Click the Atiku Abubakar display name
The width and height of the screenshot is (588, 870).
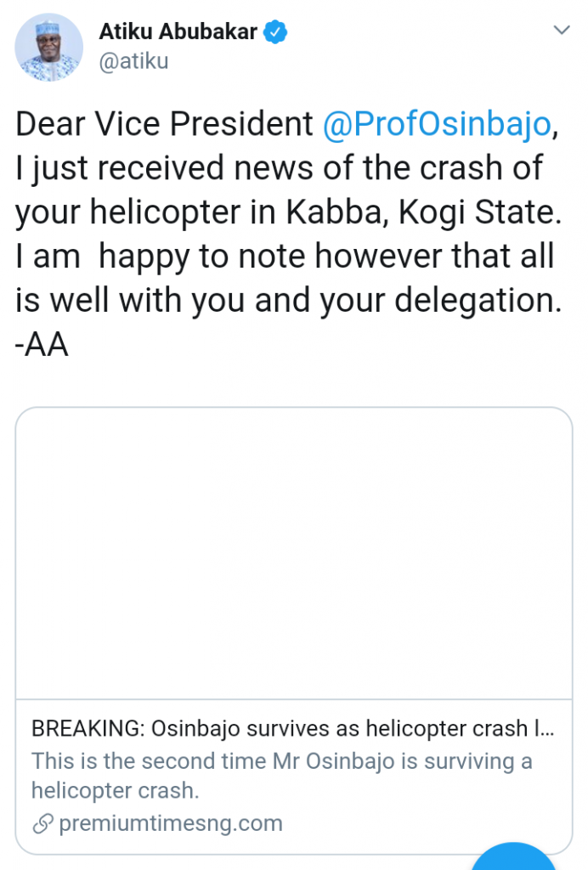click(178, 33)
